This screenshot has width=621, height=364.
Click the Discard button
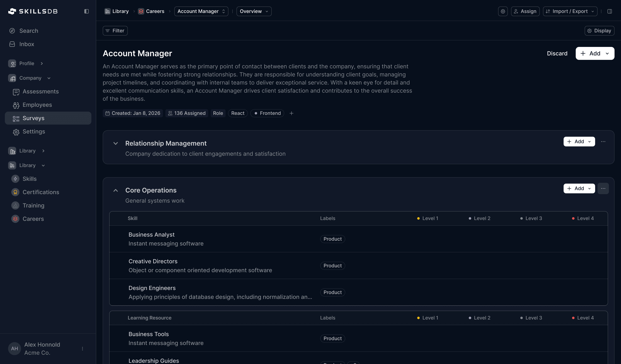point(557,53)
